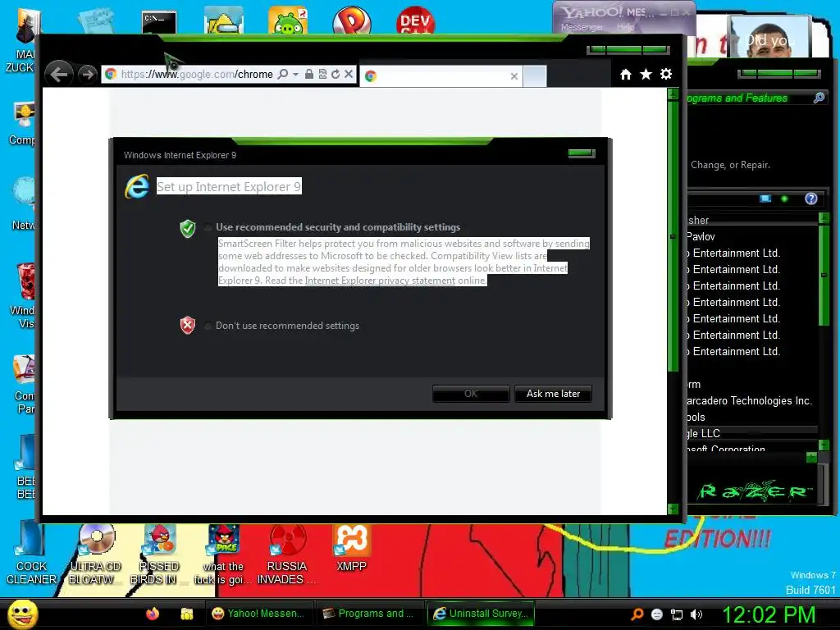This screenshot has height=630, width=840.
Task: Open the Internet Explorer privacy statement link
Action: click(x=380, y=281)
